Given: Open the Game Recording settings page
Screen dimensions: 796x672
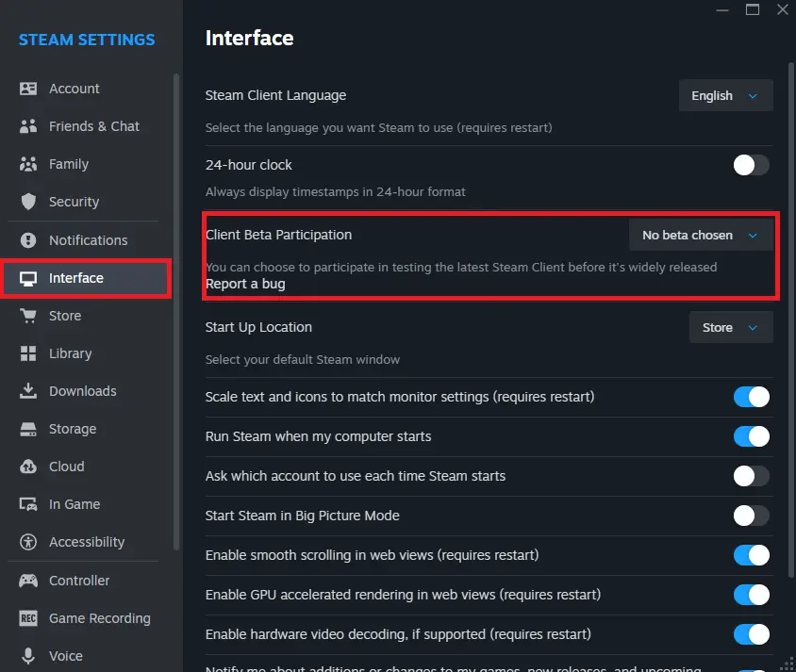Looking at the screenshot, I should point(99,618).
